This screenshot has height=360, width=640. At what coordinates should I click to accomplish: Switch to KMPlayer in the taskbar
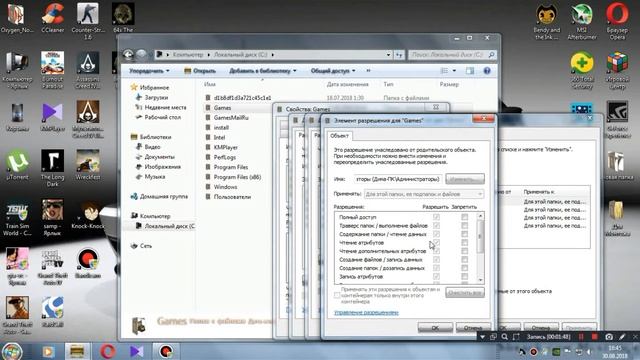coord(137,351)
